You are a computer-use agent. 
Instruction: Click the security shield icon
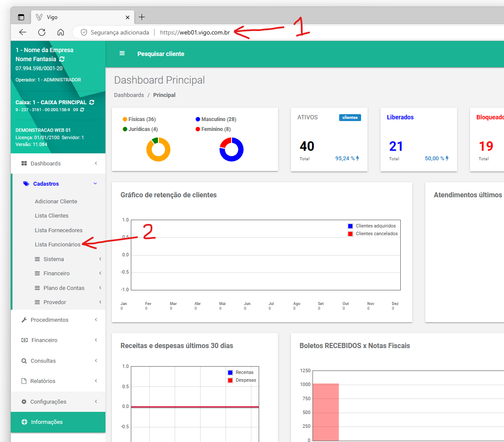(84, 32)
